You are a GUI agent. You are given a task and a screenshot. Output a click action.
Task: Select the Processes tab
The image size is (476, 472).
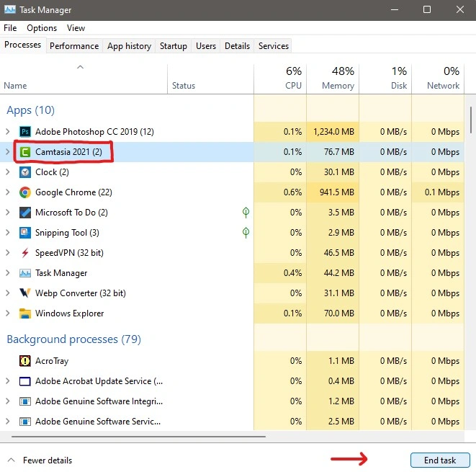tap(23, 45)
